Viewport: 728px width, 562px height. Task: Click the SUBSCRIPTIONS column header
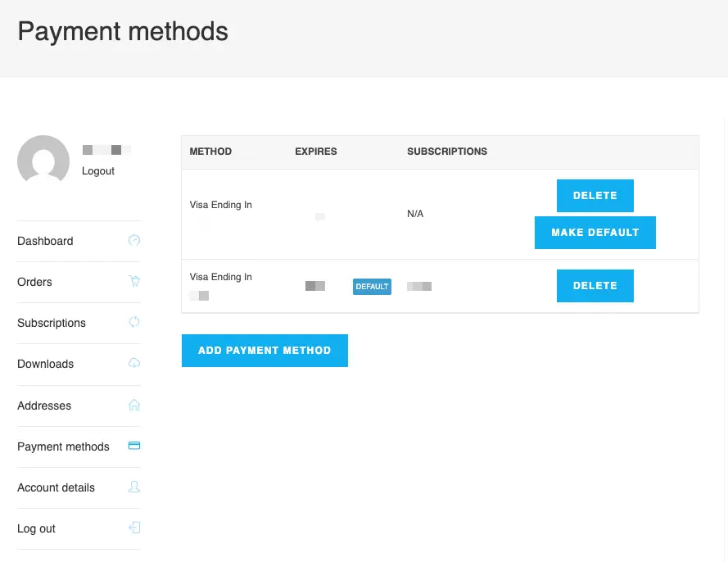pos(447,152)
